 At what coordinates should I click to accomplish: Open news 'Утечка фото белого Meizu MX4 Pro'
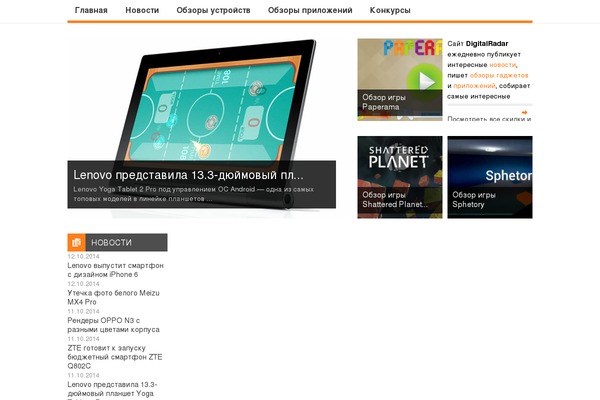pos(113,297)
